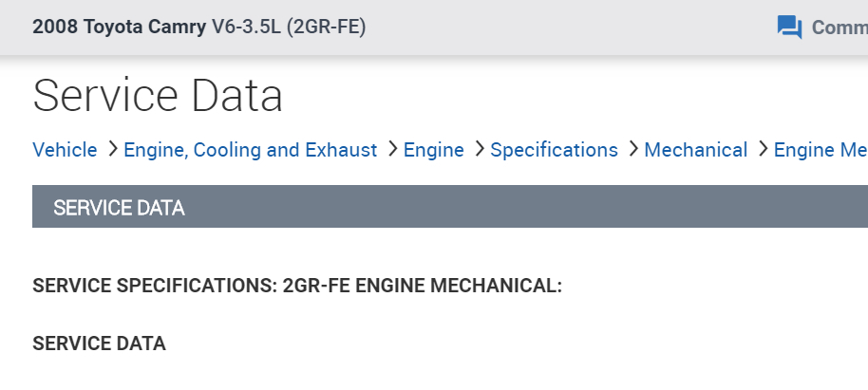This screenshot has height=390, width=868.
Task: Open the Engine, Cooling and Exhaust breadcrumb
Action: point(251,150)
